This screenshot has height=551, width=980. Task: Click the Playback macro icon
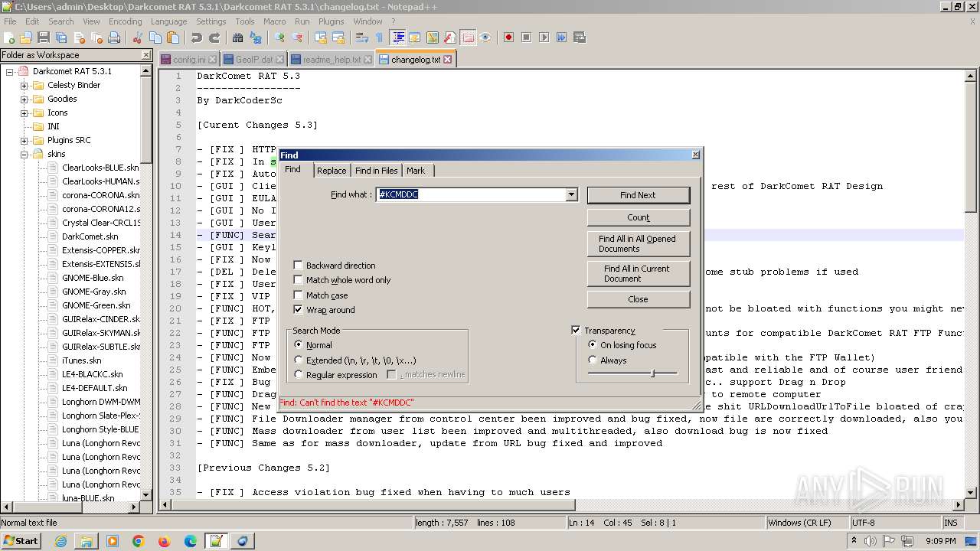[x=544, y=37]
